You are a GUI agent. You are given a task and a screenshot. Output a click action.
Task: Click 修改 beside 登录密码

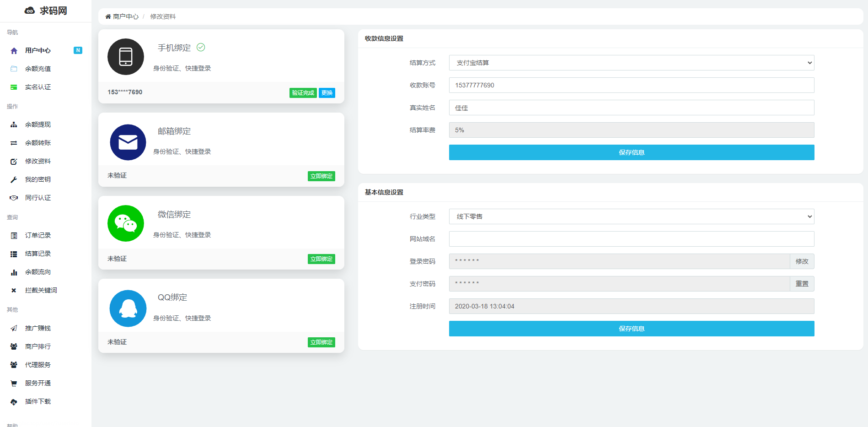(x=802, y=261)
